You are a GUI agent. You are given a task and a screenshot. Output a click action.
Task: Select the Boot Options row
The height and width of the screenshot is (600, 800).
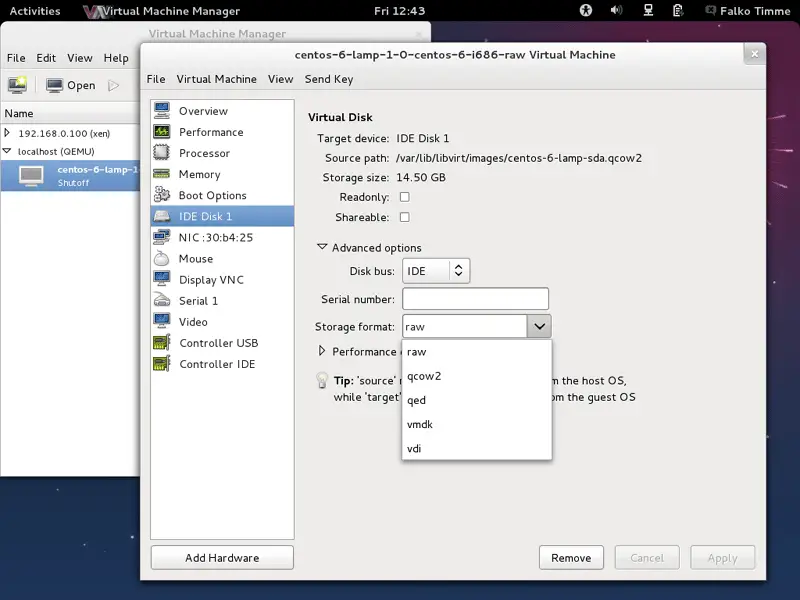tap(222, 195)
